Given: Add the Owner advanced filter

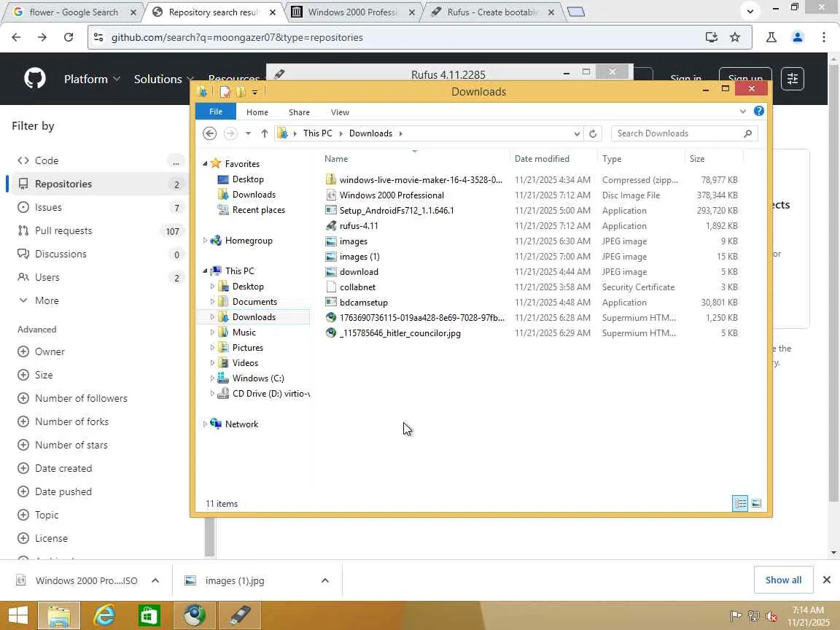Looking at the screenshot, I should click(42, 351).
